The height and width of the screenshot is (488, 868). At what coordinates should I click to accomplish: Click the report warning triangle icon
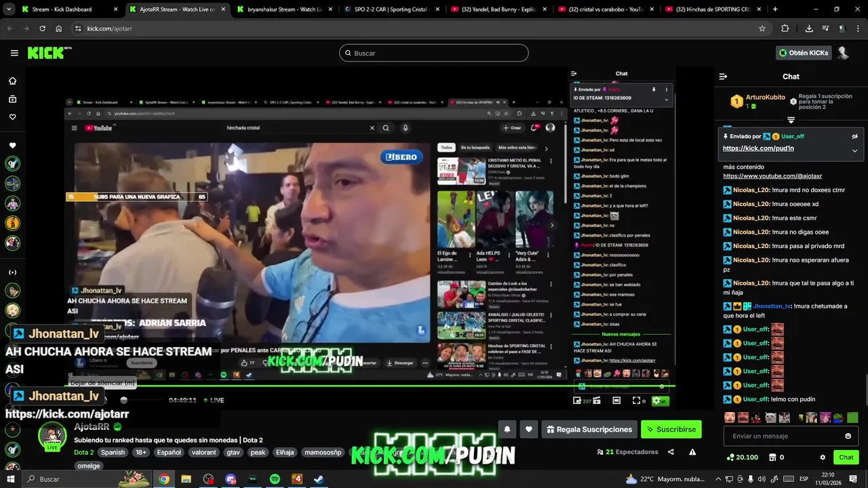coord(692,452)
